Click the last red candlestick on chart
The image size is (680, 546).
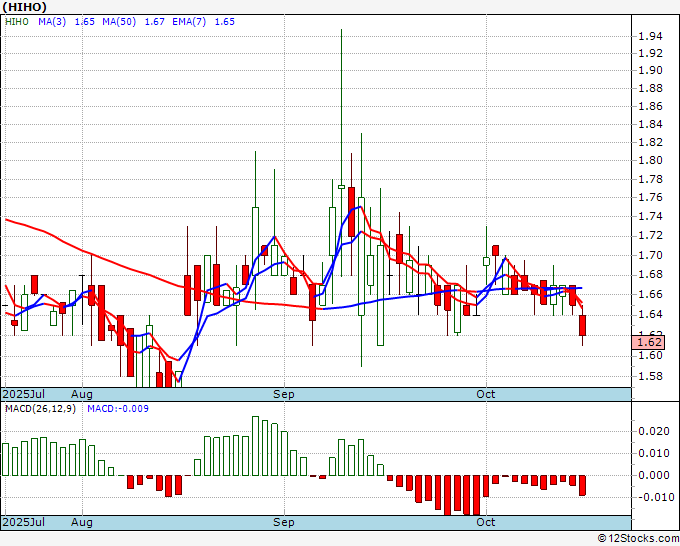[x=582, y=325]
